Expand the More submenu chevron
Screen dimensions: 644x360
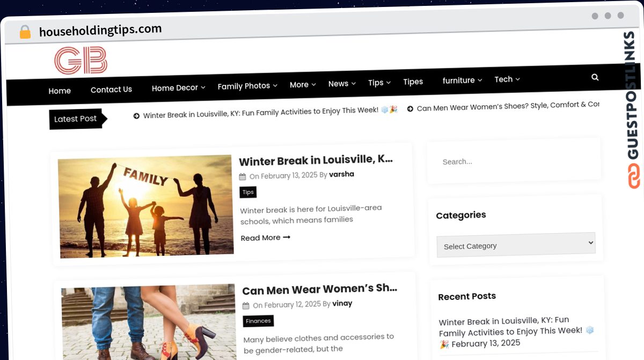tap(314, 84)
